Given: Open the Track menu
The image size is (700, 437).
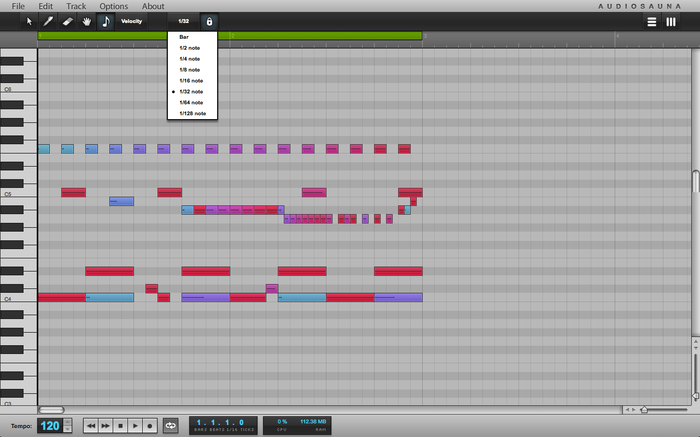Looking at the screenshot, I should click(x=76, y=6).
